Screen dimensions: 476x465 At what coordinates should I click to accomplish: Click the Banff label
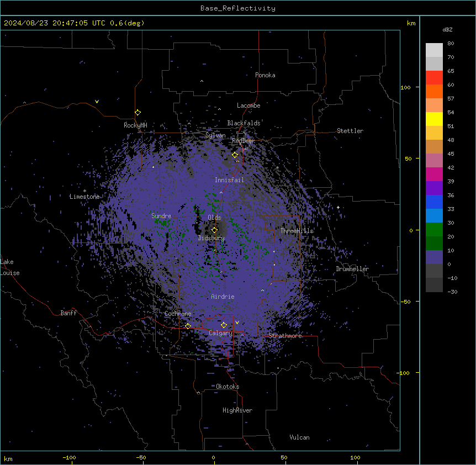[x=68, y=313]
